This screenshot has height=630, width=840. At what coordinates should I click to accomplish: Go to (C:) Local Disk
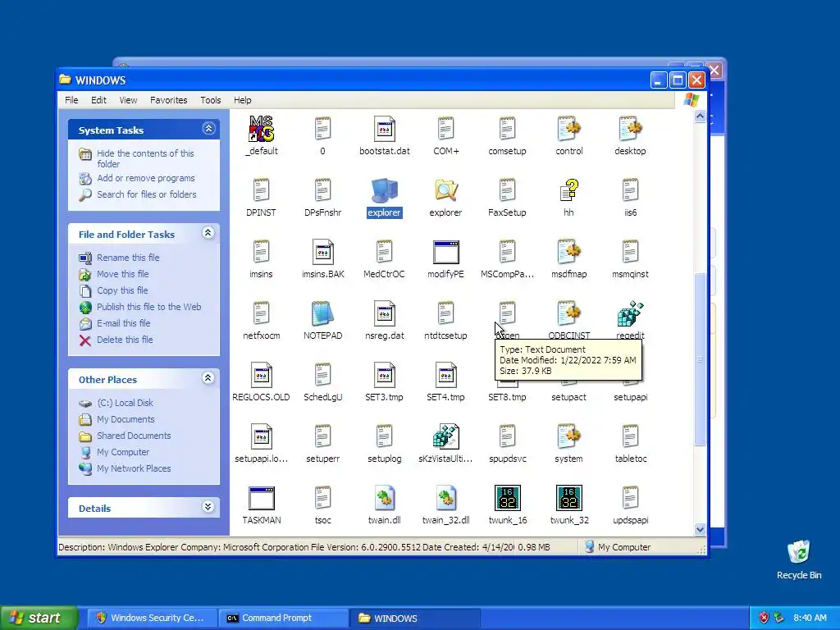[x=125, y=403]
